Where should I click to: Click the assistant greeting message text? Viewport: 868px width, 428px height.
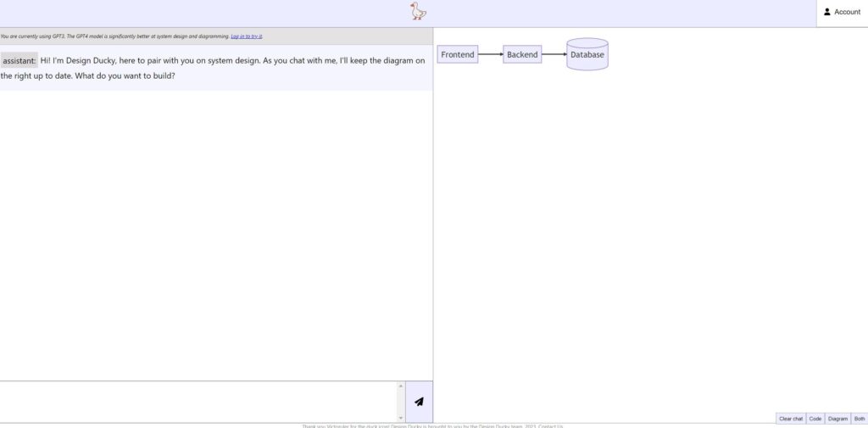(229, 61)
